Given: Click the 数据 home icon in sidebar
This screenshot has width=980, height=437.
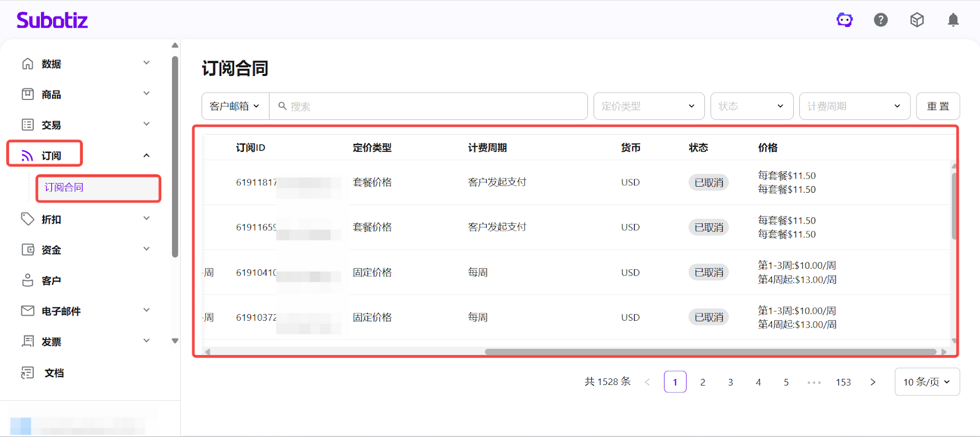Looking at the screenshot, I should (x=28, y=64).
